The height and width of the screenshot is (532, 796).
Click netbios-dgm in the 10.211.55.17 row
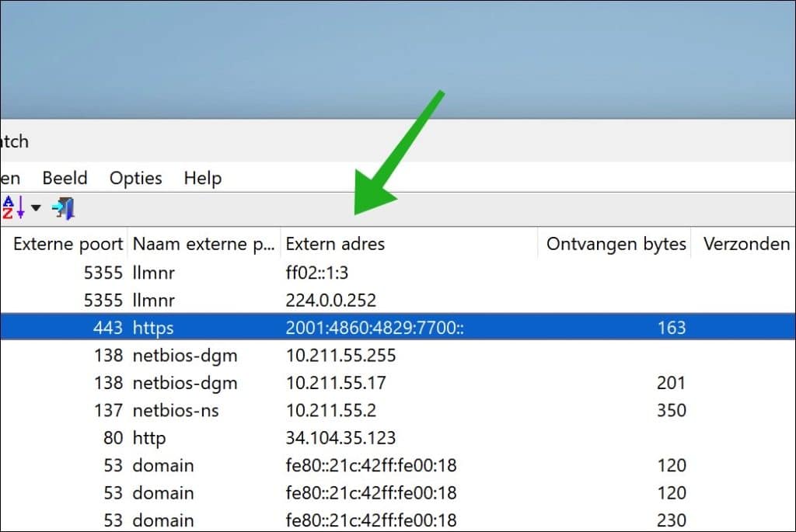click(185, 383)
